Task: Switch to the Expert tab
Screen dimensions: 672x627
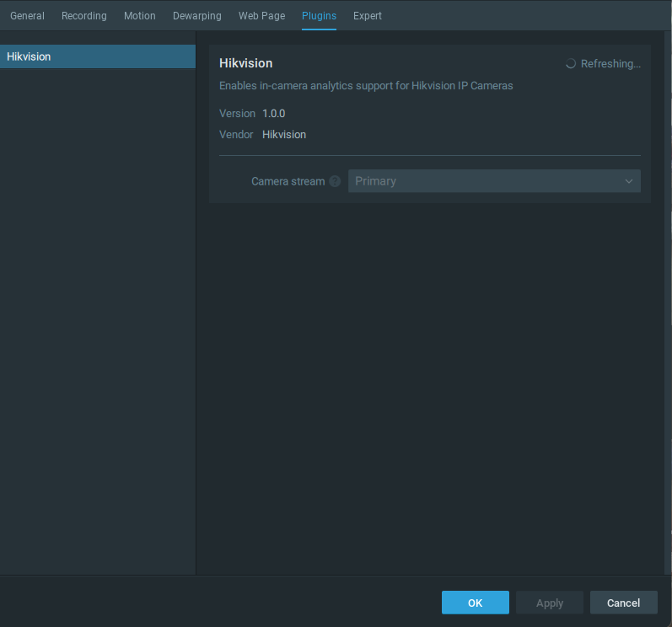Action: coord(368,16)
